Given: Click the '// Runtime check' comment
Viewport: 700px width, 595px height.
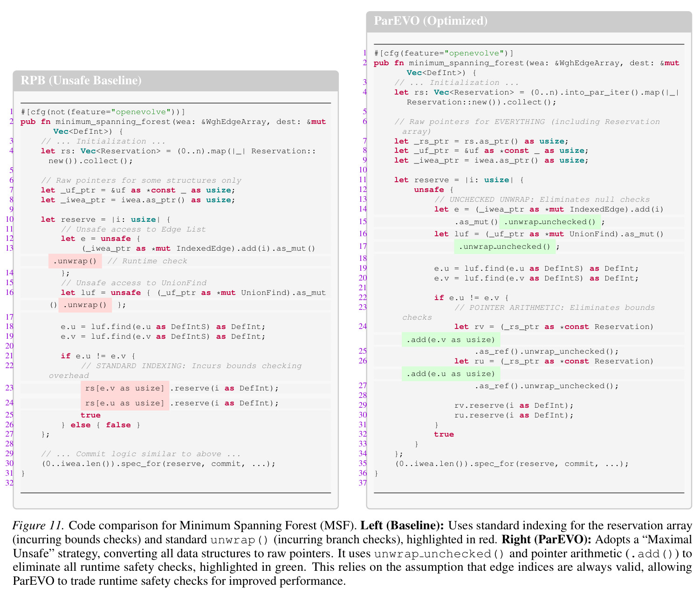Looking at the screenshot, I should coord(147,261).
